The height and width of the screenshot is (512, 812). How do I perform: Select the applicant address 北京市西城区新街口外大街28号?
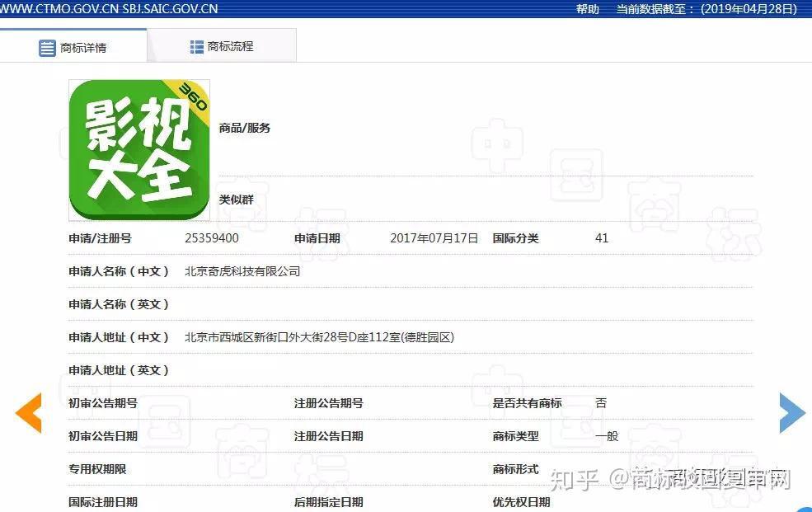coord(320,337)
